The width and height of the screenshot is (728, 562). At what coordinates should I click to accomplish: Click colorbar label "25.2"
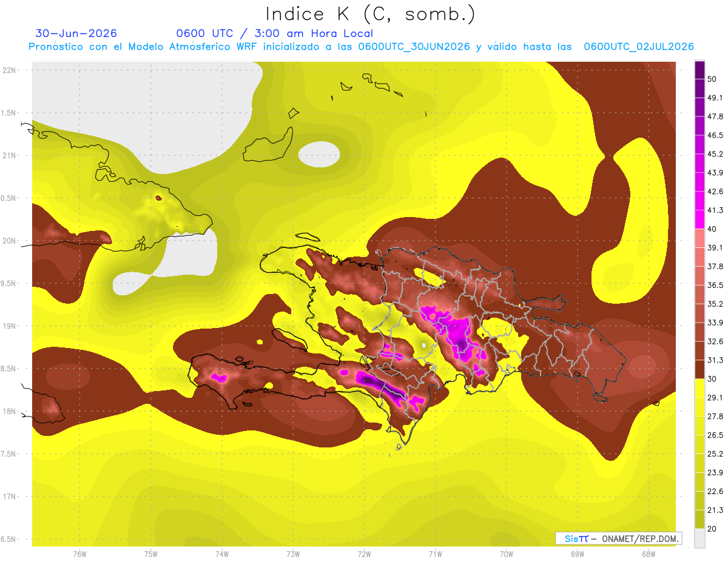pyautogui.click(x=715, y=454)
